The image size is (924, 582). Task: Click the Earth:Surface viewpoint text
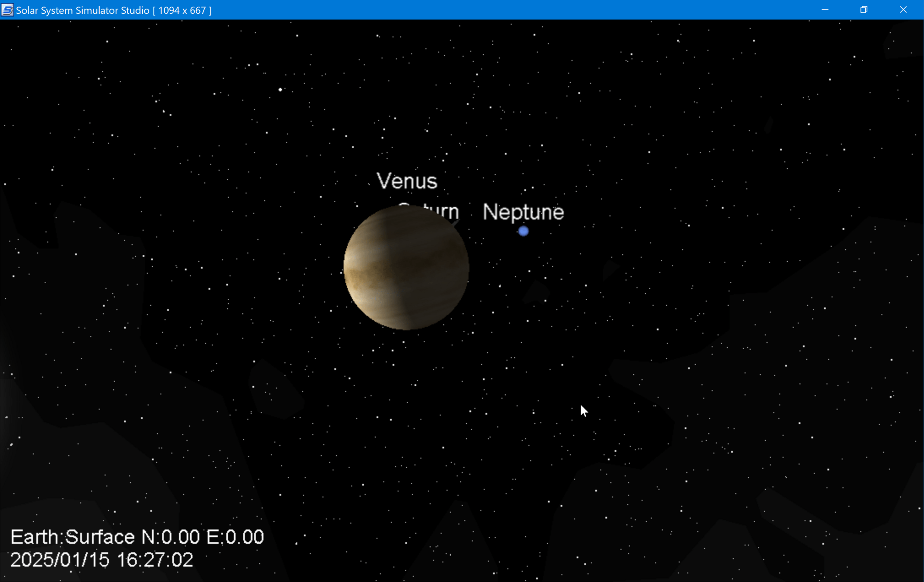[x=72, y=537]
